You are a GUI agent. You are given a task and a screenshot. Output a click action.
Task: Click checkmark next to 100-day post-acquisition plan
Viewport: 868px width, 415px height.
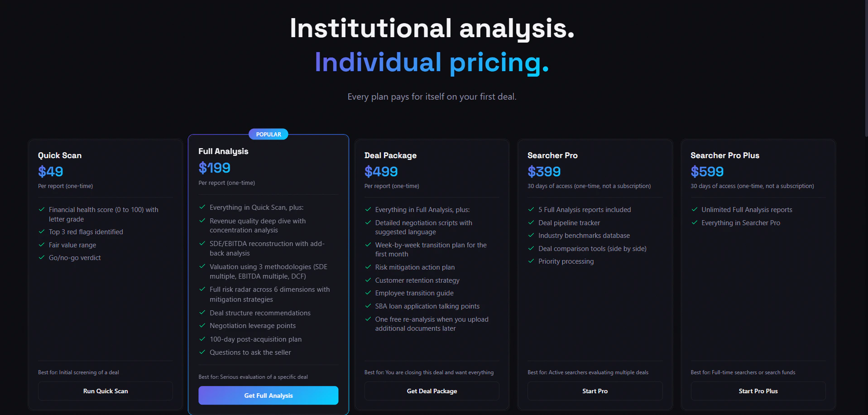coord(202,339)
